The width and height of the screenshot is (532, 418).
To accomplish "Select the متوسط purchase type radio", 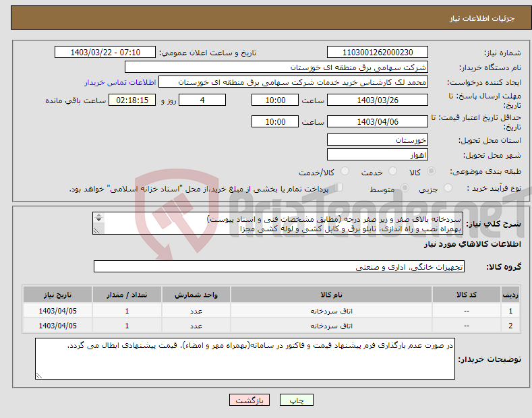I will pos(405,187).
